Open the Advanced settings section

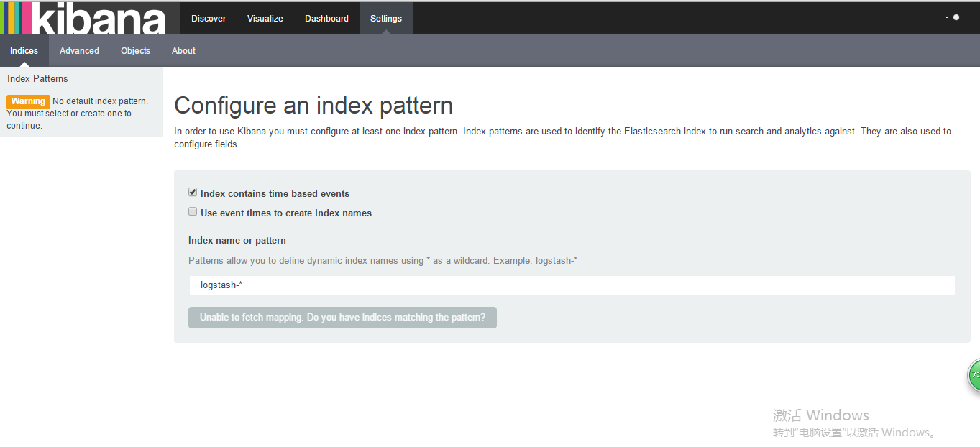coord(79,51)
